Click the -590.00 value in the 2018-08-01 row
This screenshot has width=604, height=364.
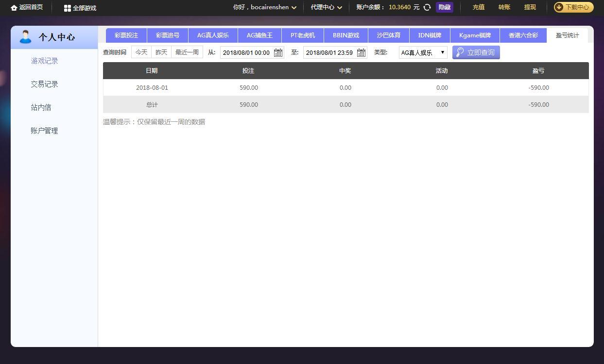pos(539,88)
